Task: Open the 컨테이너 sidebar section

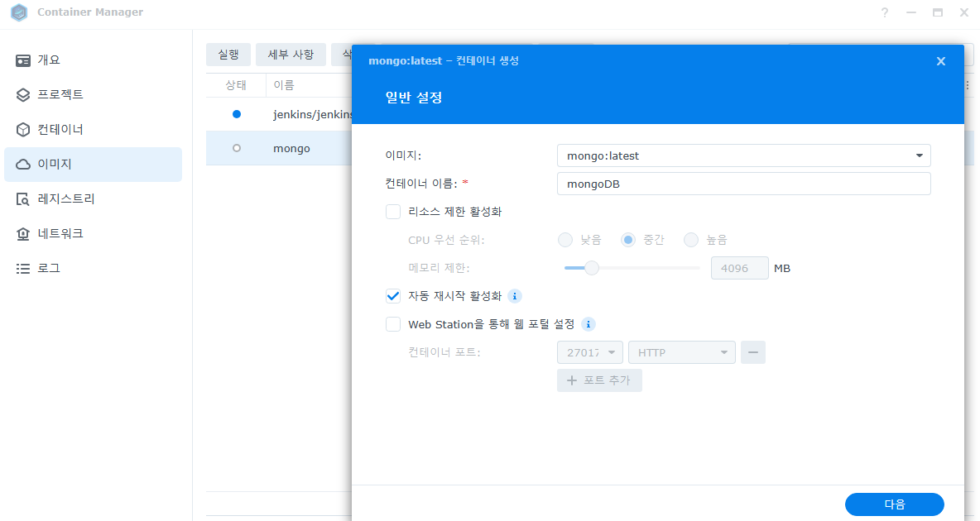Action: point(94,129)
